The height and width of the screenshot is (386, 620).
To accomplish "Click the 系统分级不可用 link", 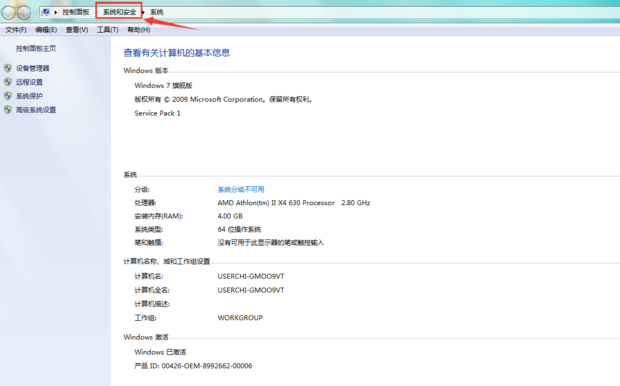I will coord(241,189).
